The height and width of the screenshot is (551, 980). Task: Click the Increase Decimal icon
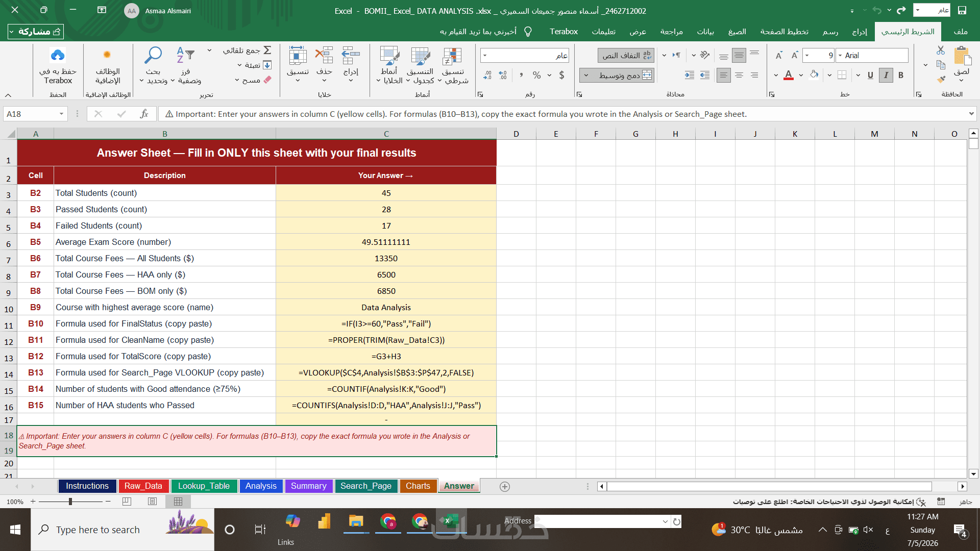point(503,76)
